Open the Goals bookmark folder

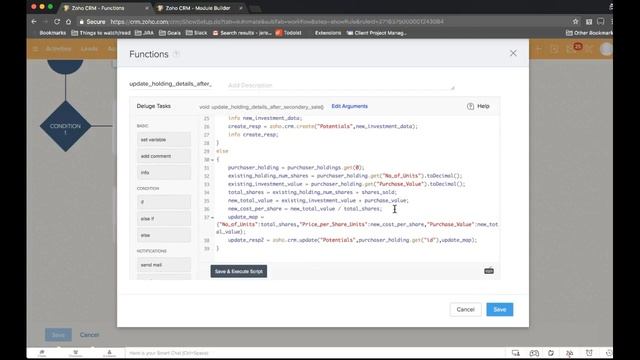[x=170, y=33]
